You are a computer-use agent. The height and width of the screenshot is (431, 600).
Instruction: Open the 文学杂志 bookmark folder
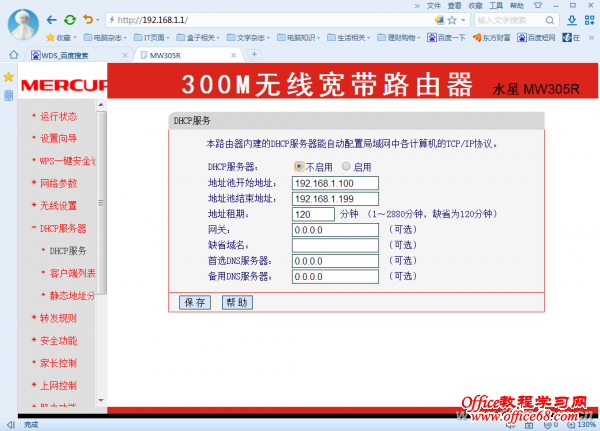[248, 38]
